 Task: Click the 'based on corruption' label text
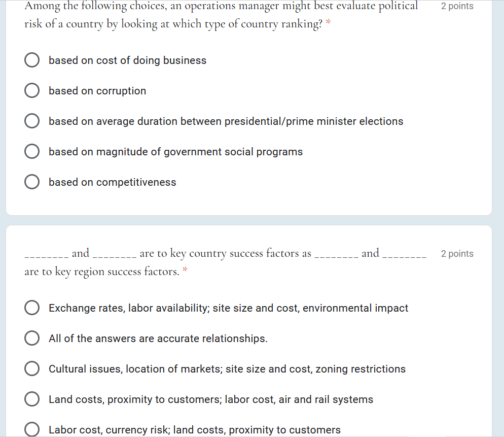[97, 91]
